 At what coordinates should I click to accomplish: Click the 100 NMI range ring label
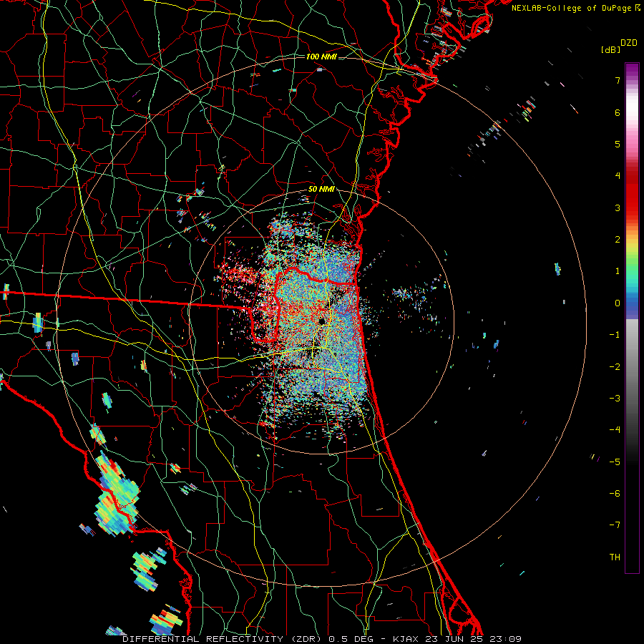321,57
